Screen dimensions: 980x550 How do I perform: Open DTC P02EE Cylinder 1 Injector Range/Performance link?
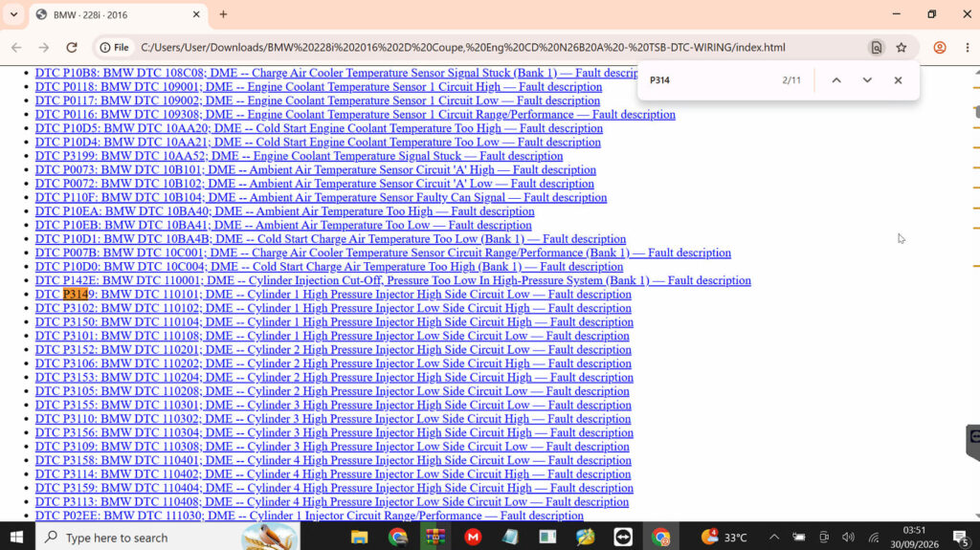309,516
